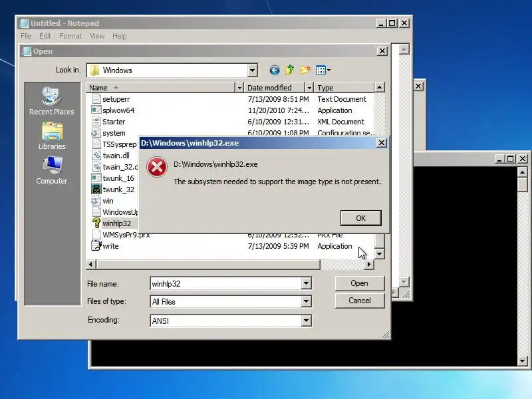Viewport: 532px width, 399px height.
Task: Open the Name column filter dropdown arrow
Action: coord(239,88)
